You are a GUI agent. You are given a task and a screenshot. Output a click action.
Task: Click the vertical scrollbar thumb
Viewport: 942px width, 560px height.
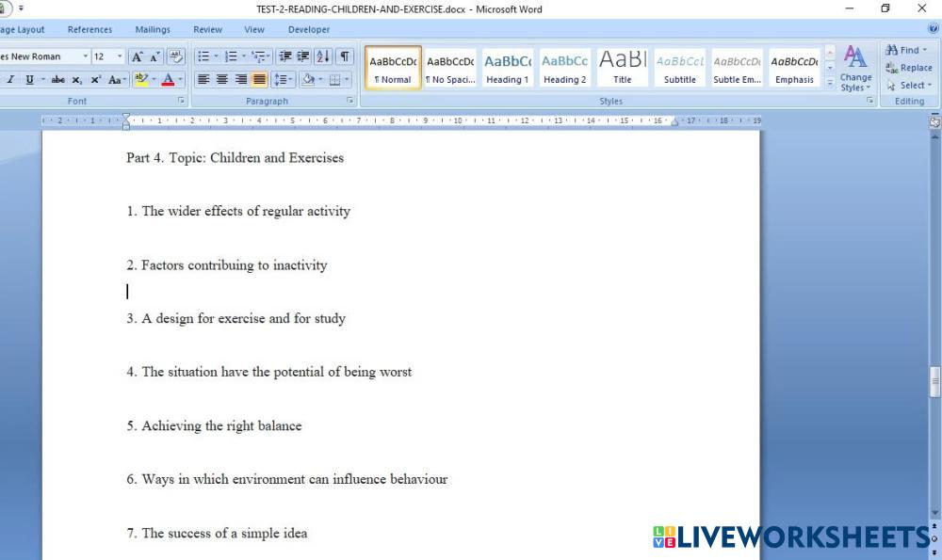[x=934, y=380]
